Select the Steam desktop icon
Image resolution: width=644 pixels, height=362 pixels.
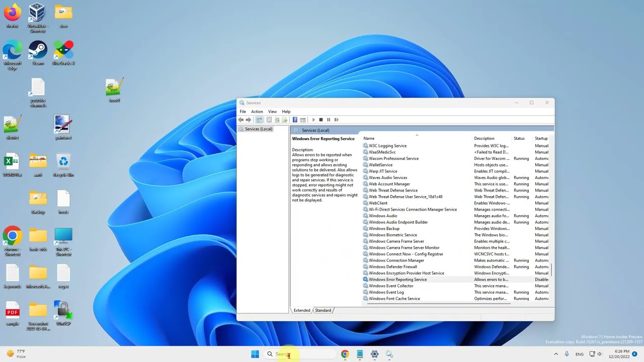click(x=38, y=53)
